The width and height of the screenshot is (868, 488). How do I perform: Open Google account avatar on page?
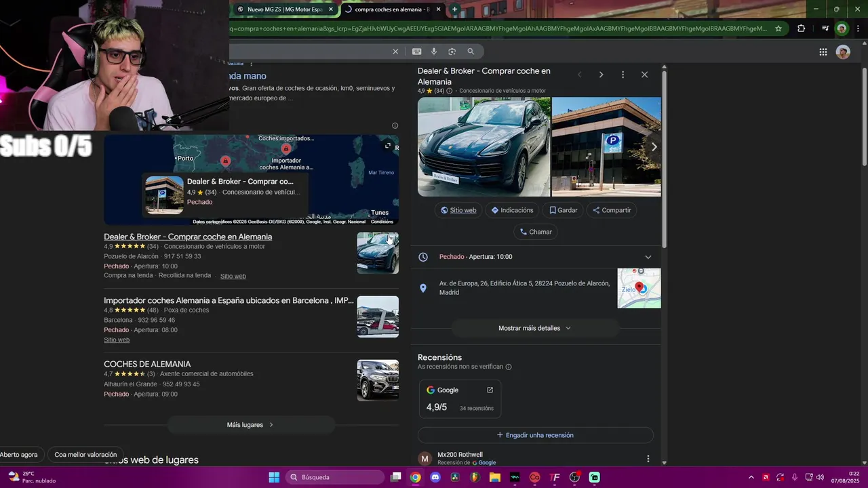click(843, 52)
